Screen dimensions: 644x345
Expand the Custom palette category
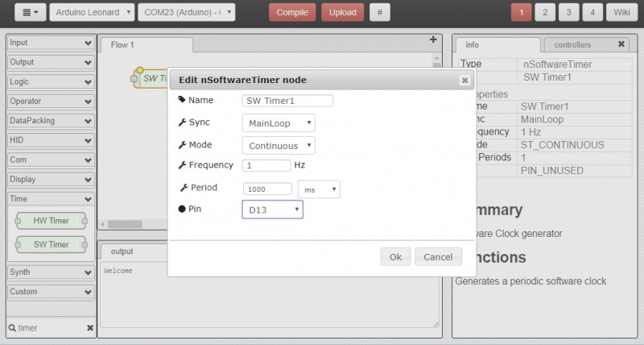pos(51,292)
